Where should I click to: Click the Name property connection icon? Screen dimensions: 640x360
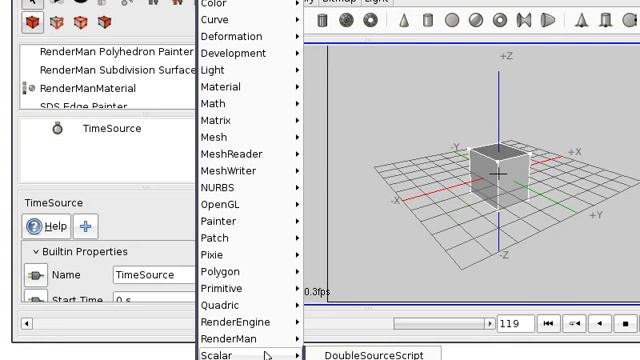(36, 275)
